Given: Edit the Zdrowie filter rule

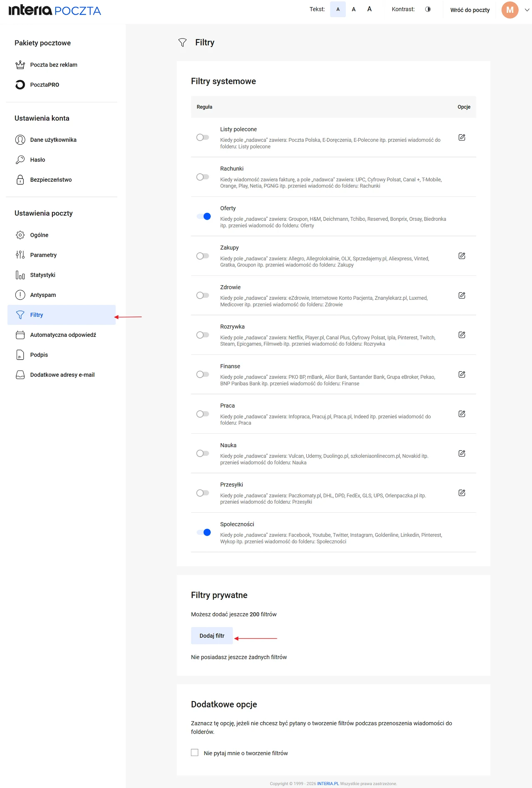Looking at the screenshot, I should [462, 295].
